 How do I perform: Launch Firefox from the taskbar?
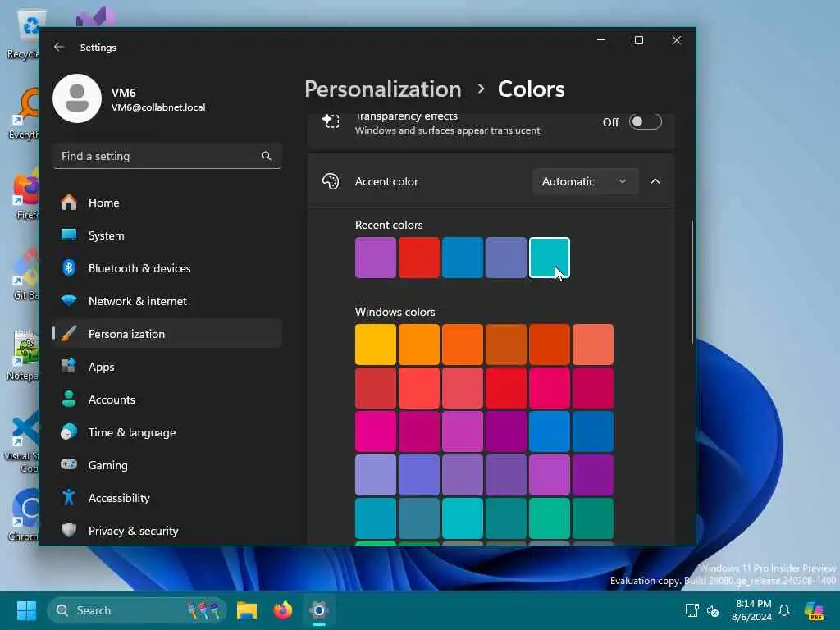[283, 610]
